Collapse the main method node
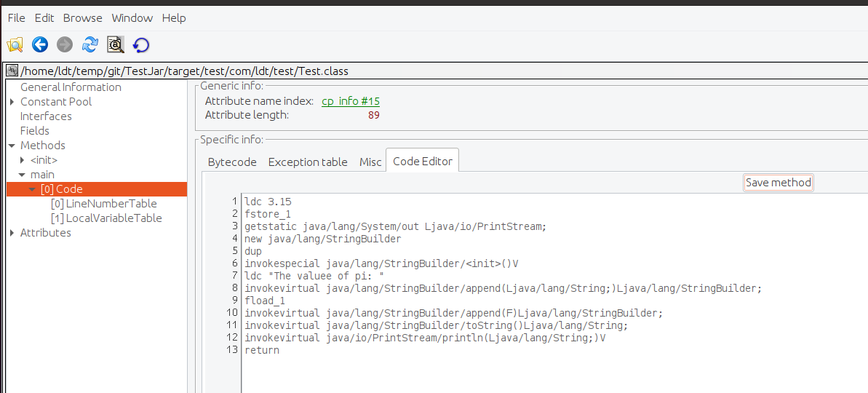This screenshot has height=393, width=868. pos(23,175)
